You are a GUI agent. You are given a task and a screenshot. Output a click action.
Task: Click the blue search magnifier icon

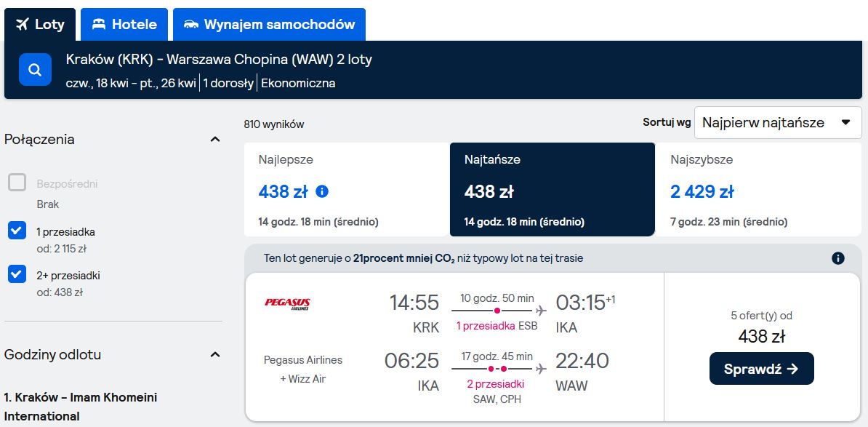pos(35,70)
